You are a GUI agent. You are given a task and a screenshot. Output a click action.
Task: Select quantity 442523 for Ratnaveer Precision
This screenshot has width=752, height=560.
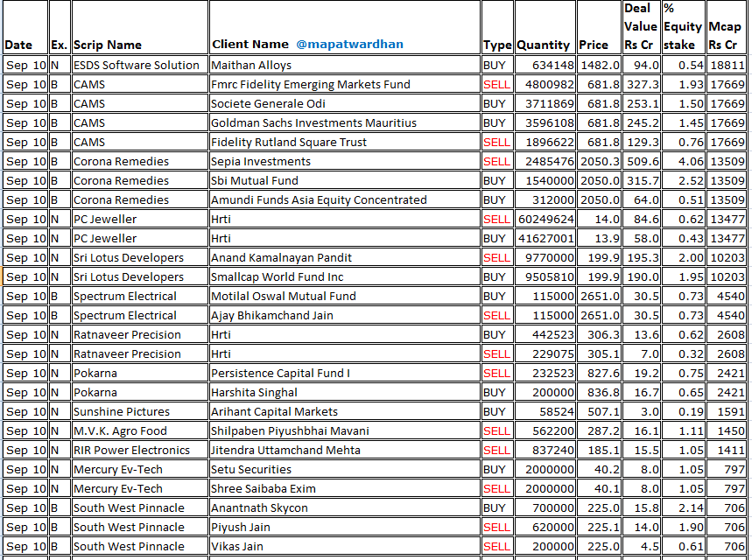[x=545, y=334]
